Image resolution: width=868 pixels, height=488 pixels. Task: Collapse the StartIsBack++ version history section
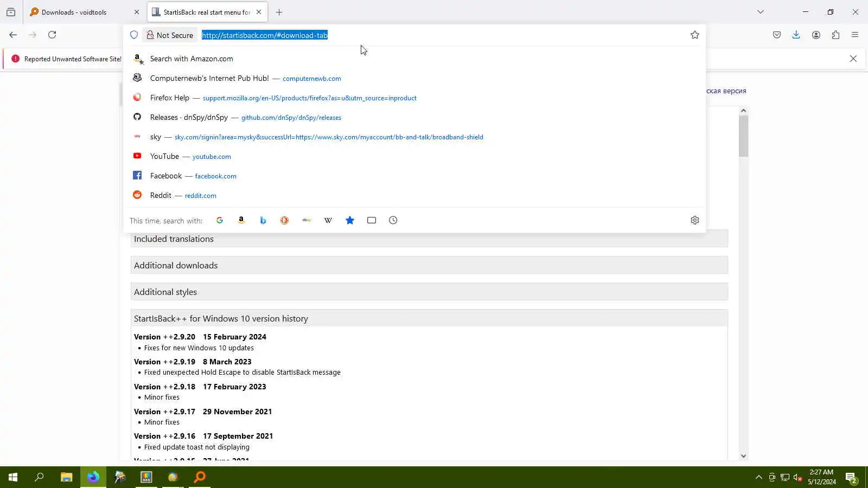tap(429, 318)
